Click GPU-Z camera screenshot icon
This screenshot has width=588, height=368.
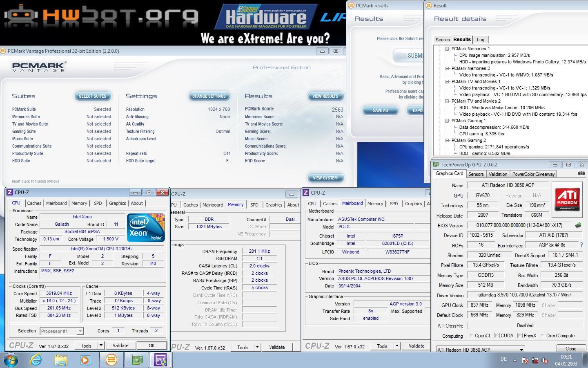click(x=581, y=173)
